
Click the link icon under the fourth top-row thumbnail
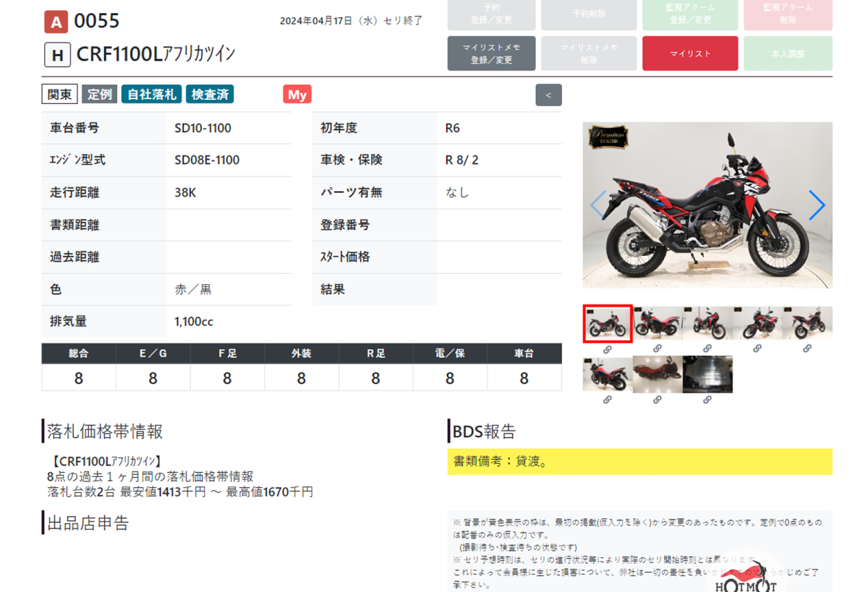tap(757, 348)
